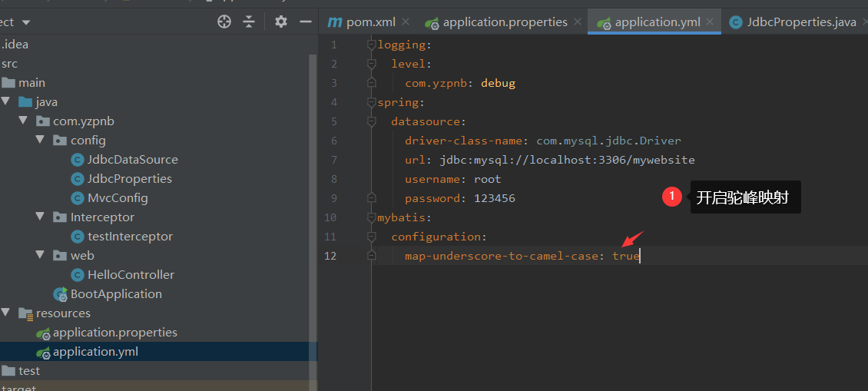Select the test folder
This screenshot has height=391, width=868.
click(x=28, y=370)
